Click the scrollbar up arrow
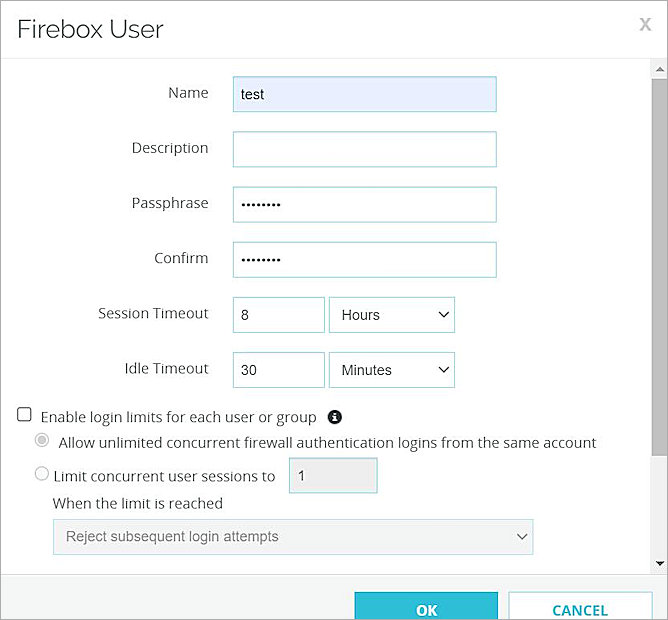668x620 pixels. tap(659, 71)
